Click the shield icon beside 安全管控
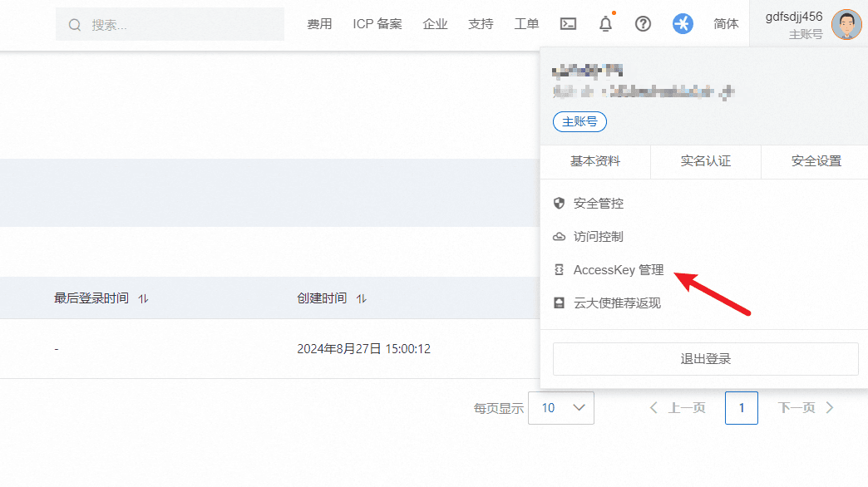This screenshot has height=487, width=868. pos(560,204)
